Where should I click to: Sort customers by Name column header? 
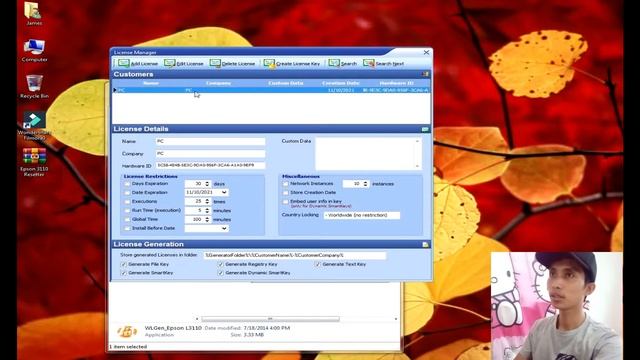[151, 83]
